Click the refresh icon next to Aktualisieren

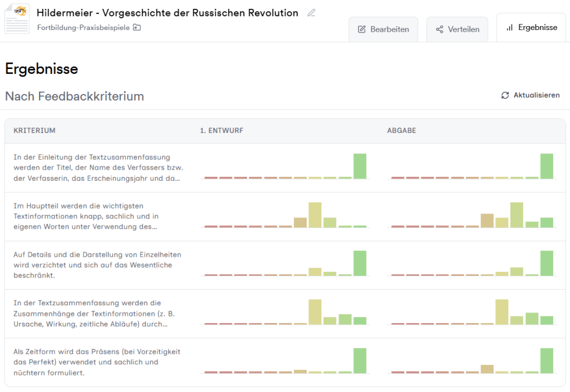[x=504, y=95]
